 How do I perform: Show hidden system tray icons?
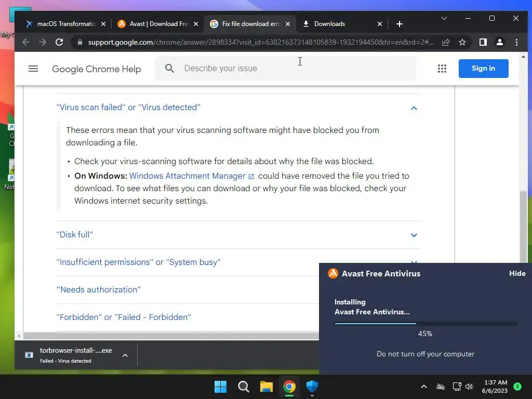pyautogui.click(x=424, y=387)
